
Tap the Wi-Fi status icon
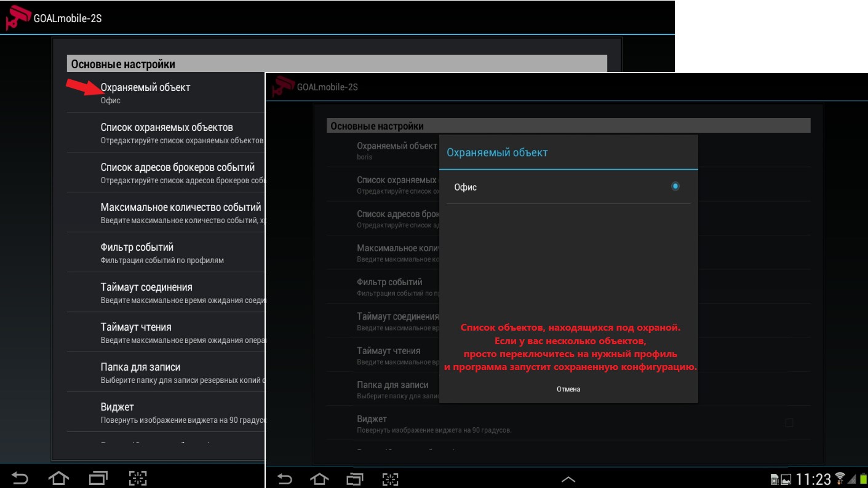point(840,478)
